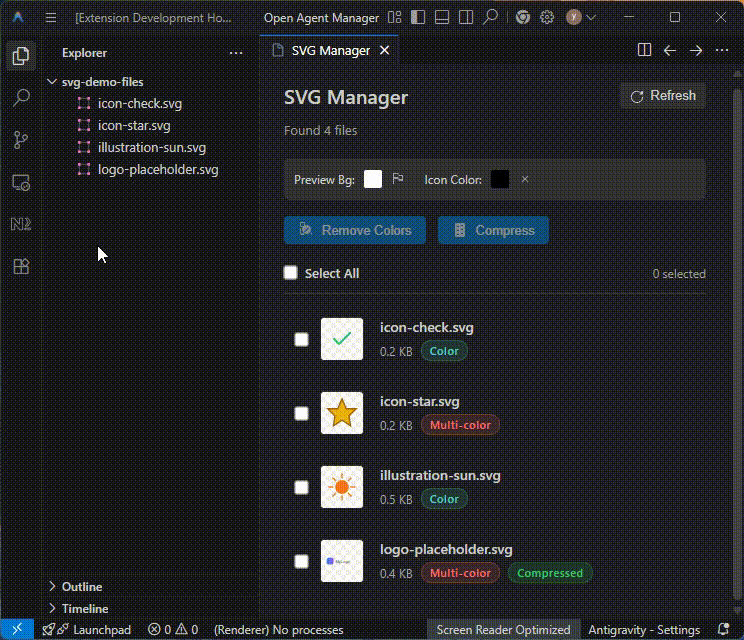Open the Source Control view
The image size is (744, 640).
pyautogui.click(x=20, y=140)
